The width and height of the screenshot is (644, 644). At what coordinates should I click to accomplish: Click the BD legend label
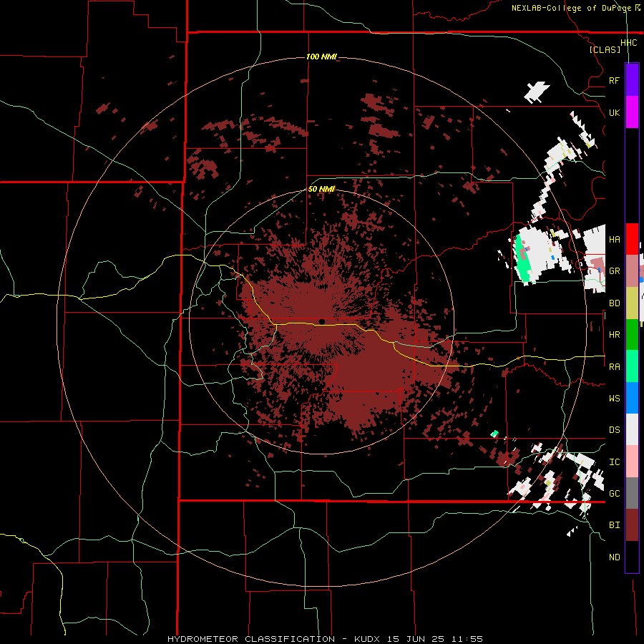tap(614, 303)
